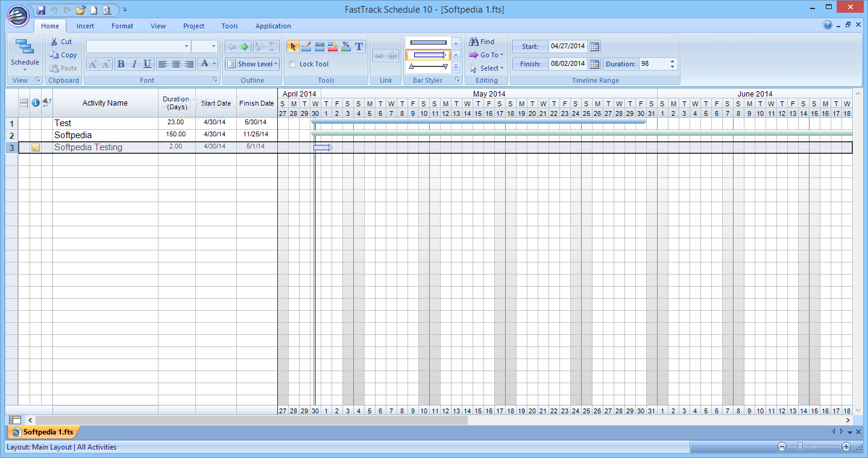Viewport: 868px width, 458px height.
Task: Select the bar drawing pencil tool
Action: point(306,46)
